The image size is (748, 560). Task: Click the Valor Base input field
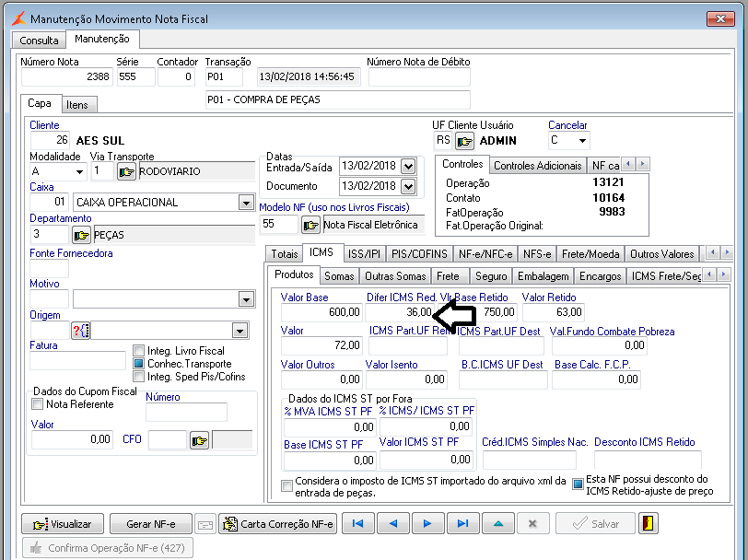321,312
